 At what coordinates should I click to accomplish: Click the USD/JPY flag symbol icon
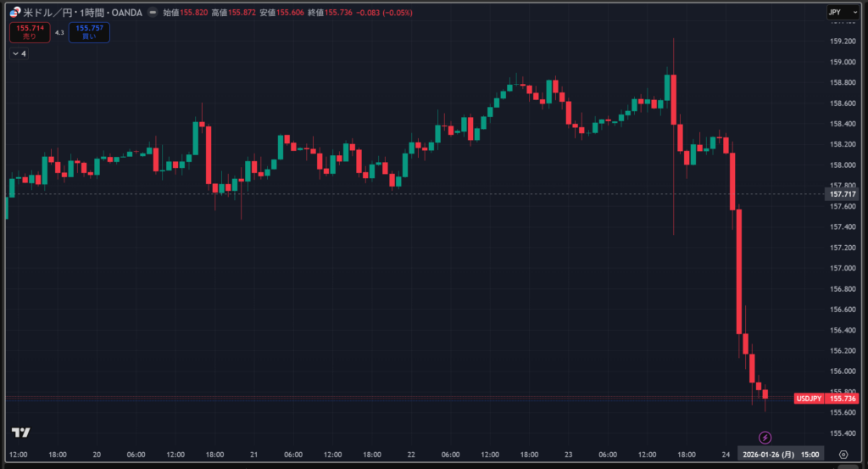coord(14,13)
